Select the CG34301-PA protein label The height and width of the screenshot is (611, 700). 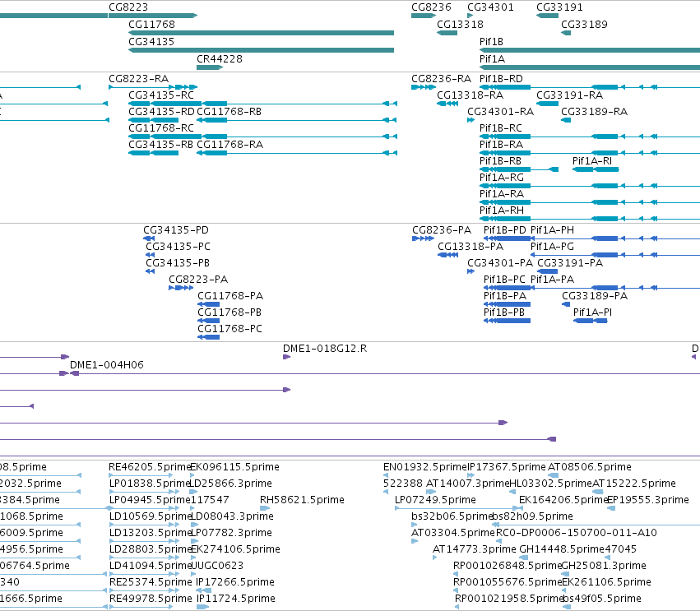pyautogui.click(x=500, y=263)
